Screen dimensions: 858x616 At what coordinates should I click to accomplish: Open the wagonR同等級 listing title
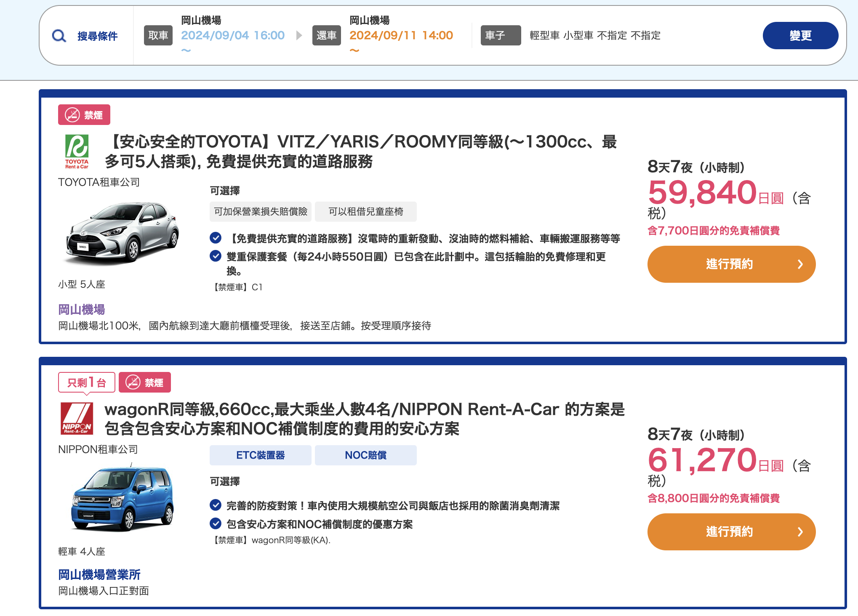tap(365, 419)
